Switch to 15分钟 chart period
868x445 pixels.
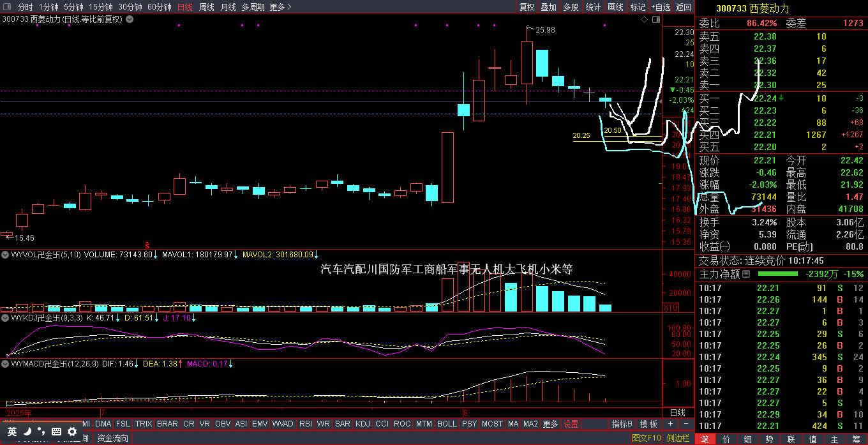point(101,7)
